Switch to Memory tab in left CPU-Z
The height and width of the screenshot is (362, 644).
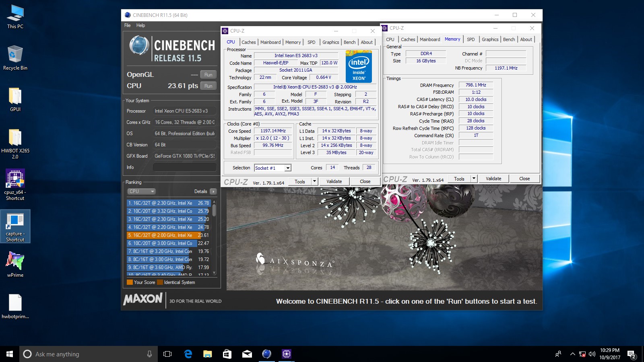[293, 42]
